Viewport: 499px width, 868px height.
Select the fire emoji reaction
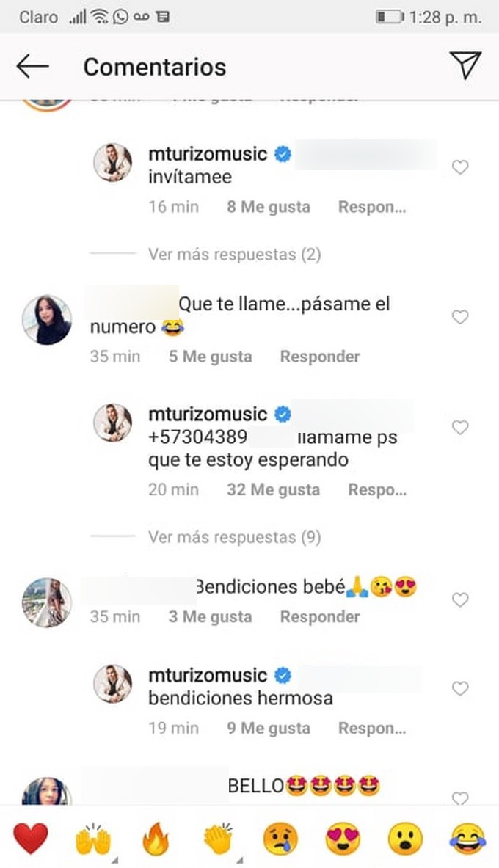[155, 838]
